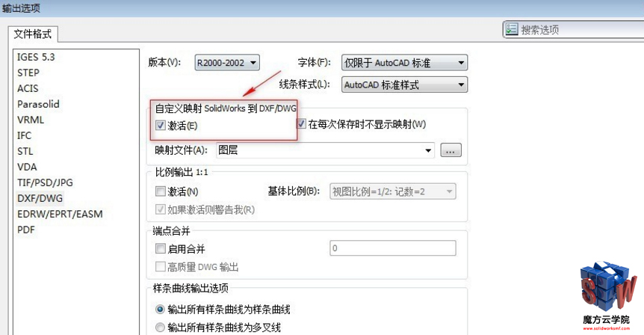This screenshot has height=335, width=644.
Task: Enable scale output 激活(N) checkbox
Action: (x=160, y=191)
